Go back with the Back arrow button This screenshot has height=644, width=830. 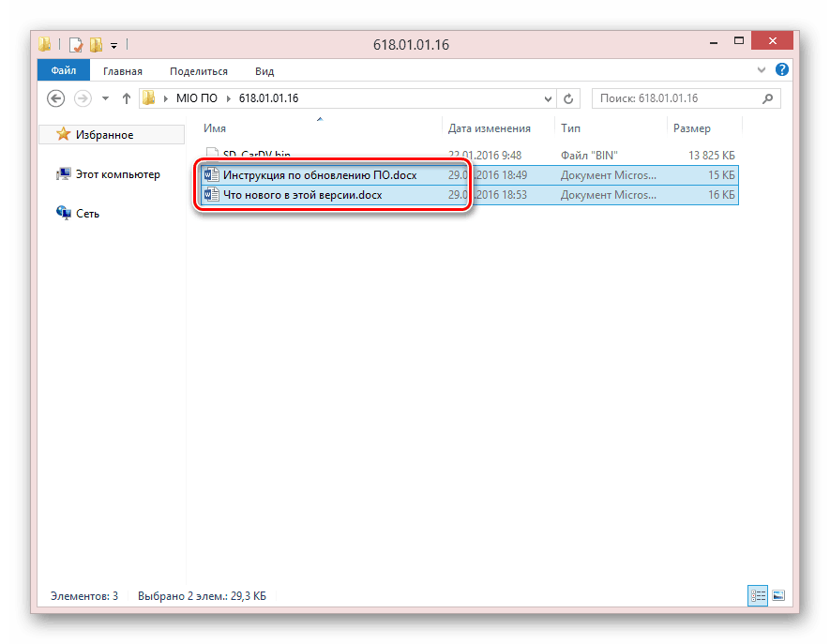tap(56, 98)
